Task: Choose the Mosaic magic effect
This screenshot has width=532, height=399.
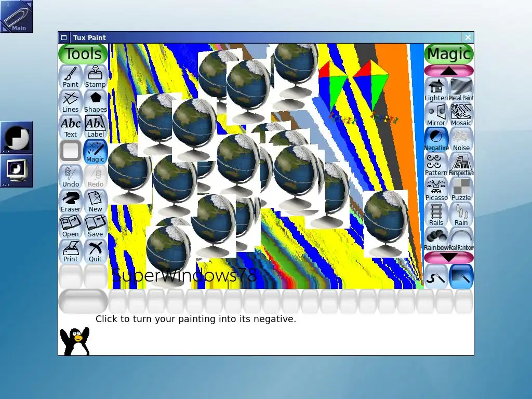Action: point(461,115)
